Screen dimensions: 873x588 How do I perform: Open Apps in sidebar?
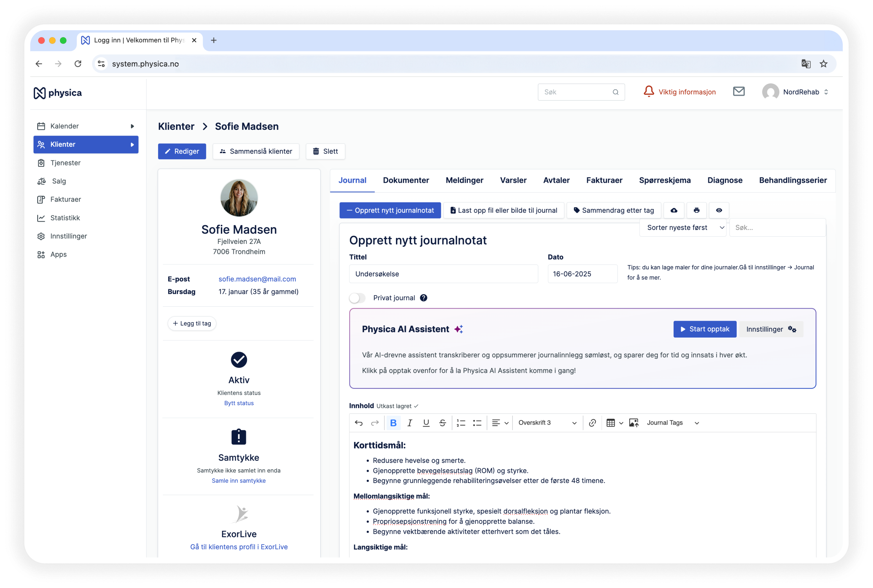[x=86, y=255]
